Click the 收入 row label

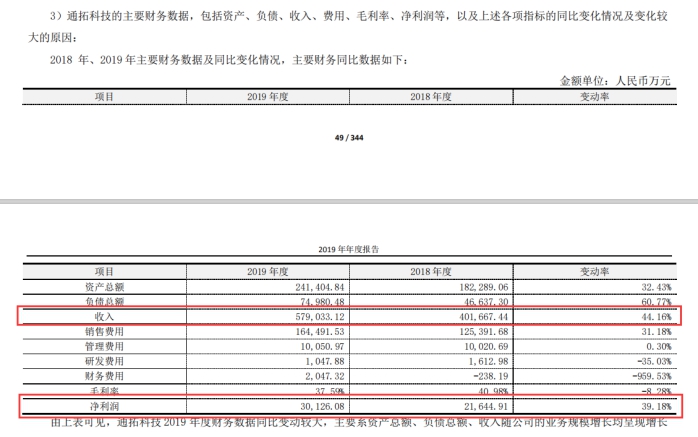click(104, 316)
